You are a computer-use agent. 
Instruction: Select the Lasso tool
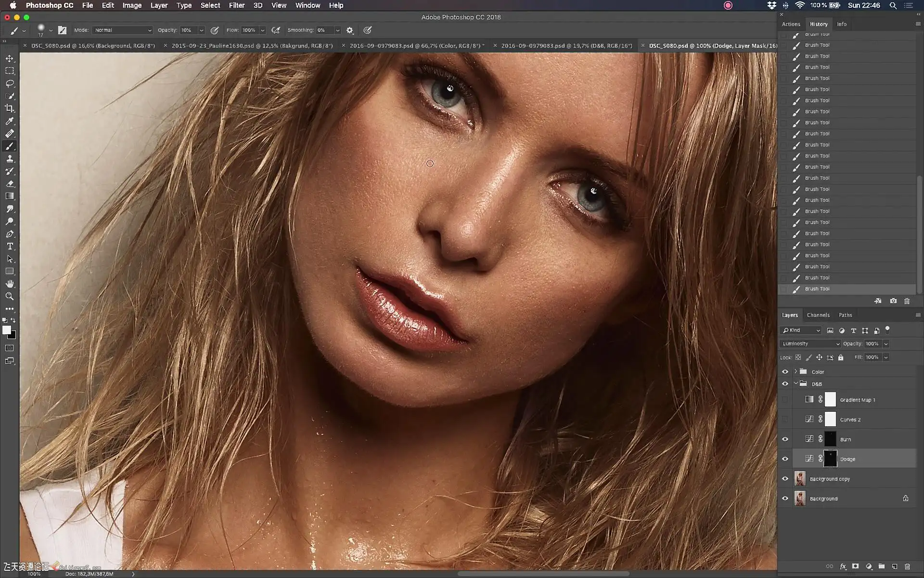10,83
